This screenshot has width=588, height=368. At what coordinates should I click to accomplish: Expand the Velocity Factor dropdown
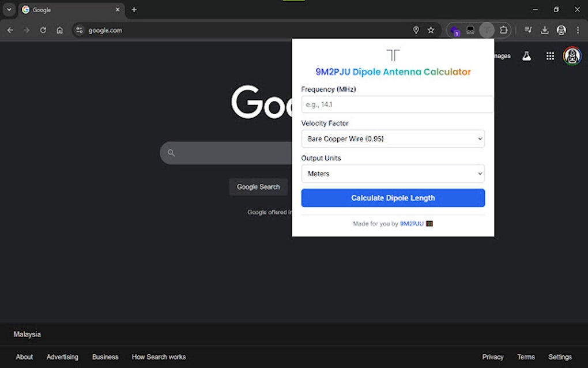pos(393,139)
